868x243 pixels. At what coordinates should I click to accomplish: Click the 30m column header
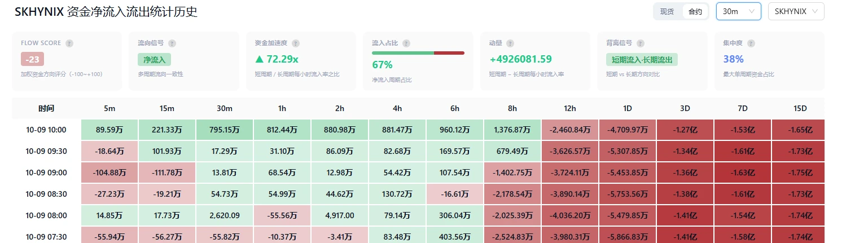225,108
